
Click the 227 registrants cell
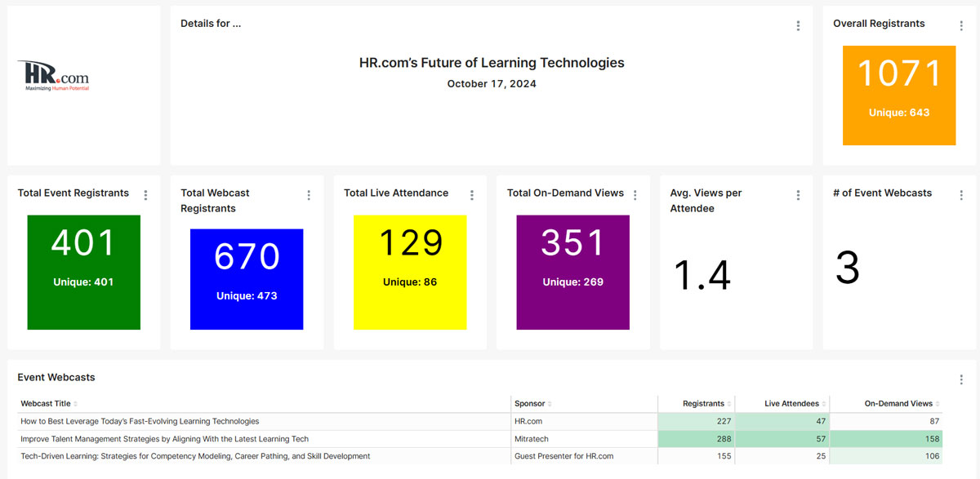(x=697, y=421)
